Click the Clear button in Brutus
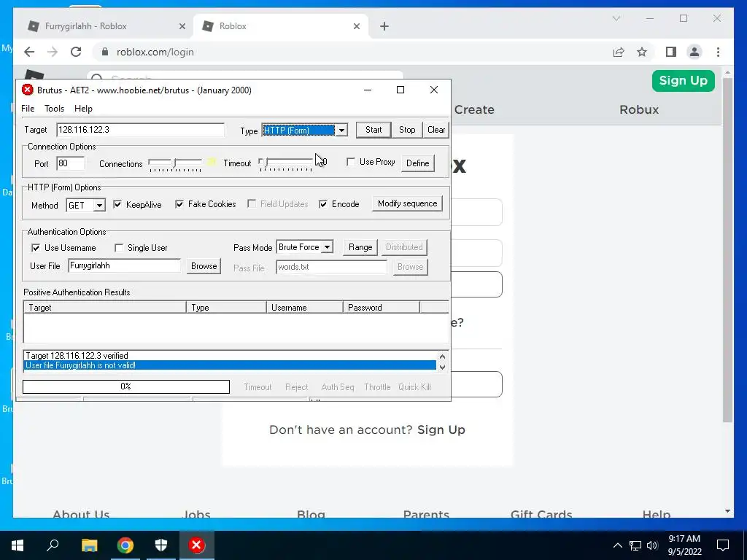 436,130
